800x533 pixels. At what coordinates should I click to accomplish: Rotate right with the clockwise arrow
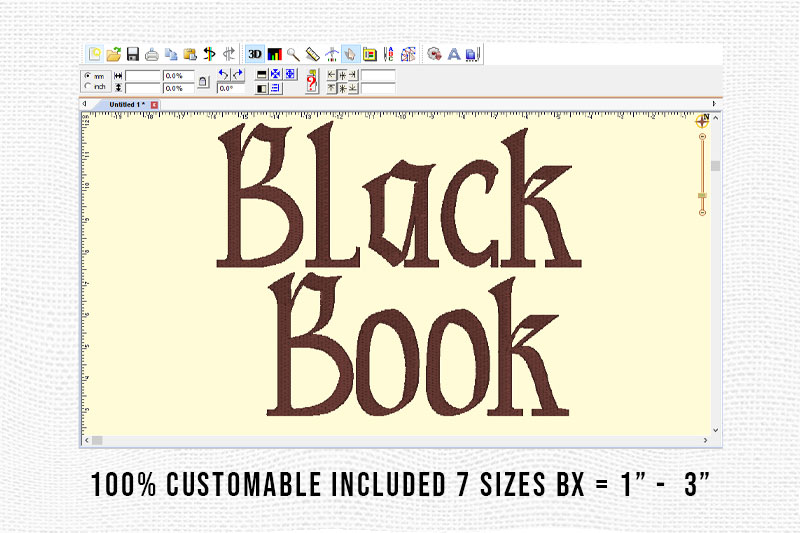point(237,74)
